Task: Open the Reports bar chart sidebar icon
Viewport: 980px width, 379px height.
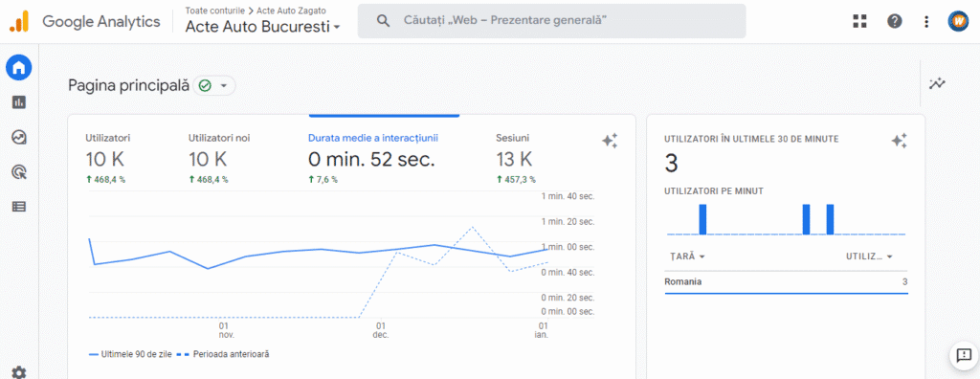Action: [19, 102]
